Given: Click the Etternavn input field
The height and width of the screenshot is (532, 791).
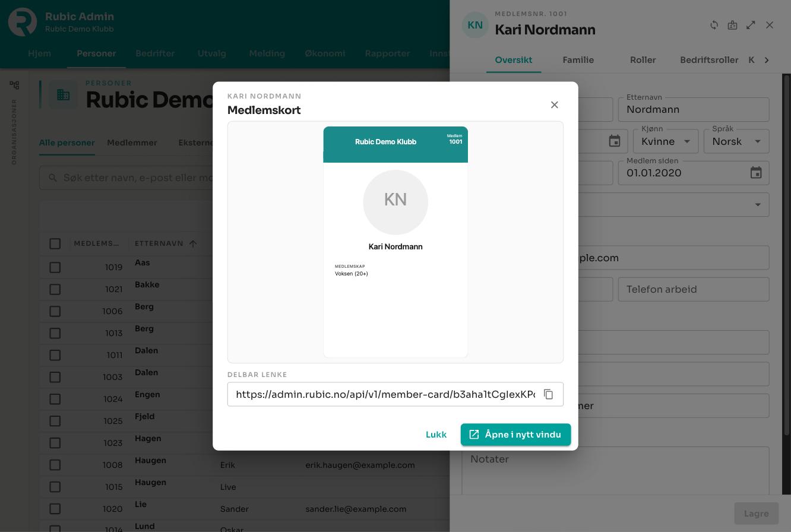Looking at the screenshot, I should pyautogui.click(x=694, y=109).
